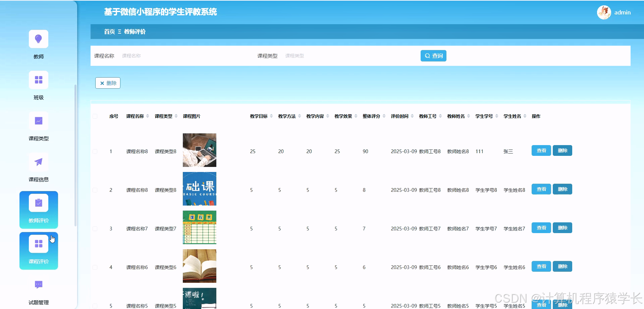The image size is (644, 309).
Task: Click the 教师工号6 cell in row 4
Action: pos(430,267)
